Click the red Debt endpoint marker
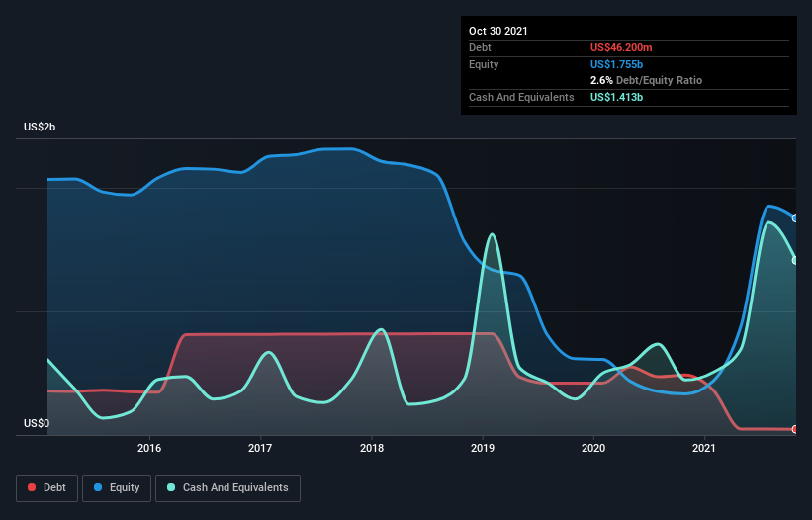Screen dimensions: 812x520 click(x=795, y=429)
